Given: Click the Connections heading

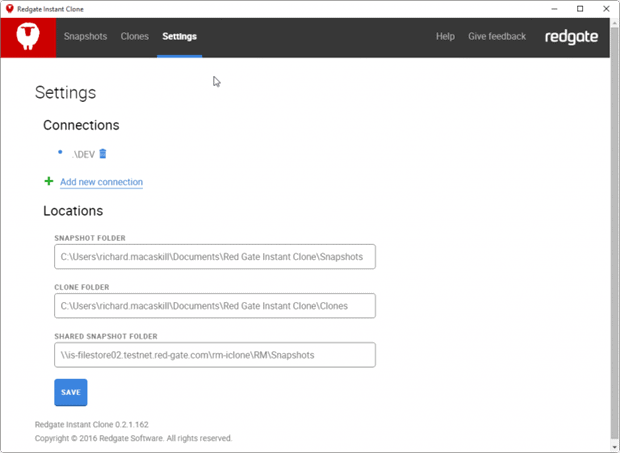Looking at the screenshot, I should click(x=81, y=125).
